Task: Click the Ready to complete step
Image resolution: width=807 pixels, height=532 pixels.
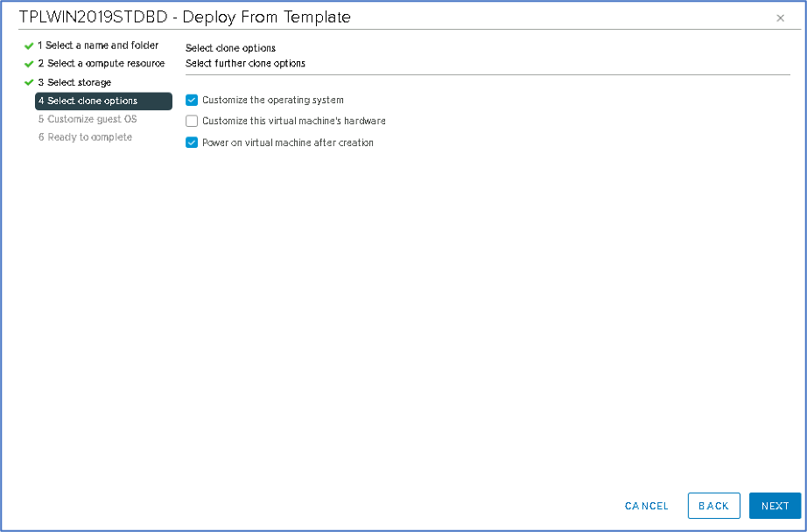Action: (x=85, y=137)
